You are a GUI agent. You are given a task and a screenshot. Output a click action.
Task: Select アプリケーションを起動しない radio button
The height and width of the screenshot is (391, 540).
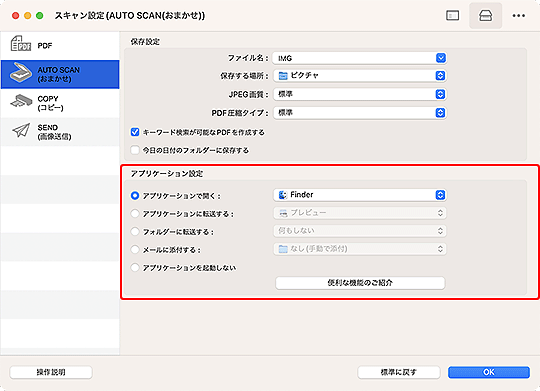pos(135,267)
